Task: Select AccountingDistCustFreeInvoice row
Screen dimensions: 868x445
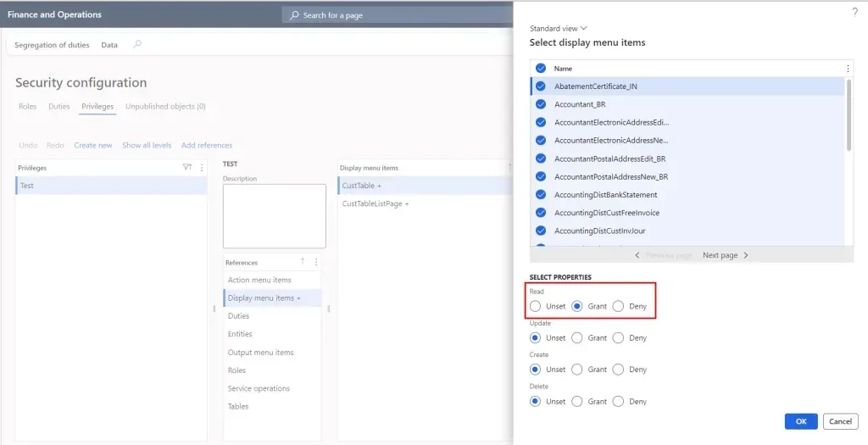Action: [687, 213]
